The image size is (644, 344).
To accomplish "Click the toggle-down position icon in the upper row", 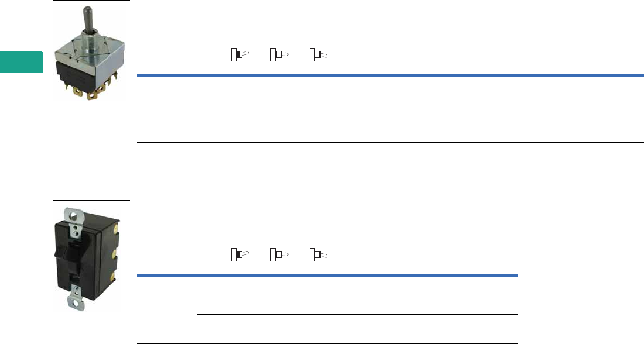I will pos(318,56).
